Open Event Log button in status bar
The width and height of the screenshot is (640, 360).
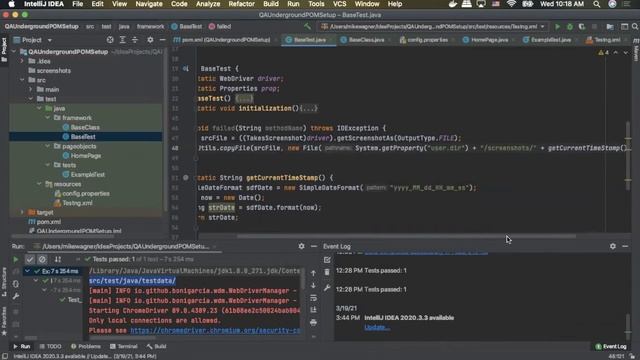click(x=611, y=347)
